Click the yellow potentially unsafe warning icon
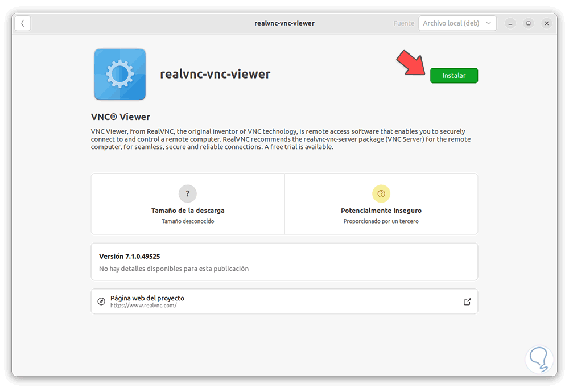Screen dimensions: 569x392 tap(381, 193)
